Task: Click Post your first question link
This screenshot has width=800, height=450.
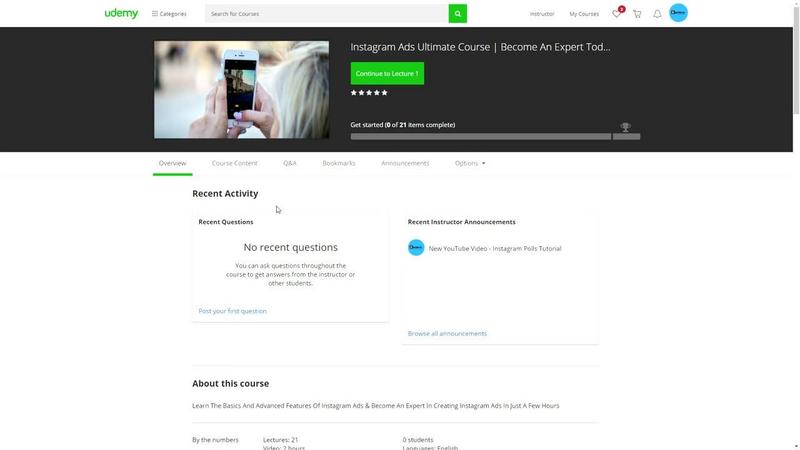Action: [233, 311]
